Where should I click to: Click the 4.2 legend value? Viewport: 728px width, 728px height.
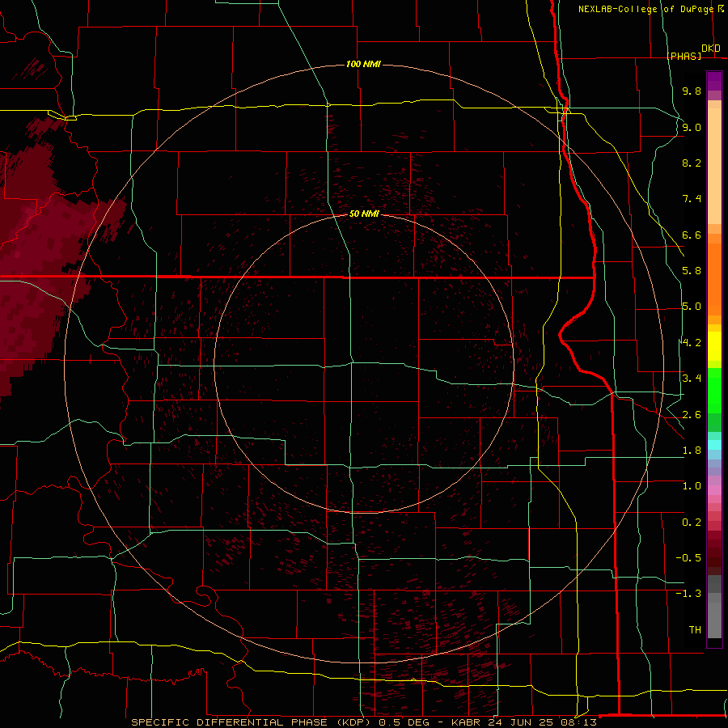click(x=692, y=343)
